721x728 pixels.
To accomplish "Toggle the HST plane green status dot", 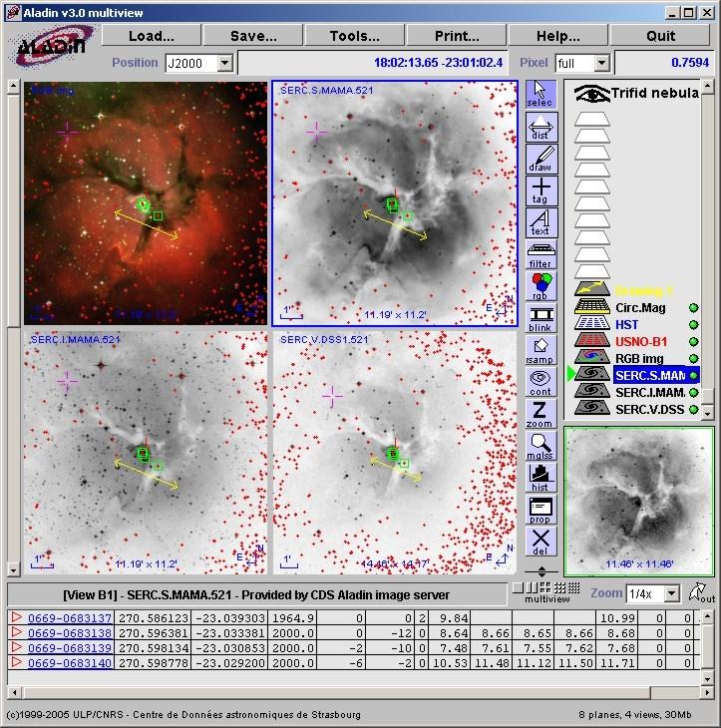I will coord(693,324).
